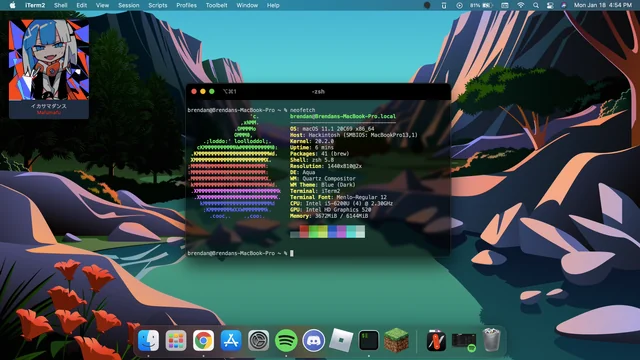Restore the minimized window thumbnail in the Dock
Screen dimensions: 640x360
click(x=464, y=341)
